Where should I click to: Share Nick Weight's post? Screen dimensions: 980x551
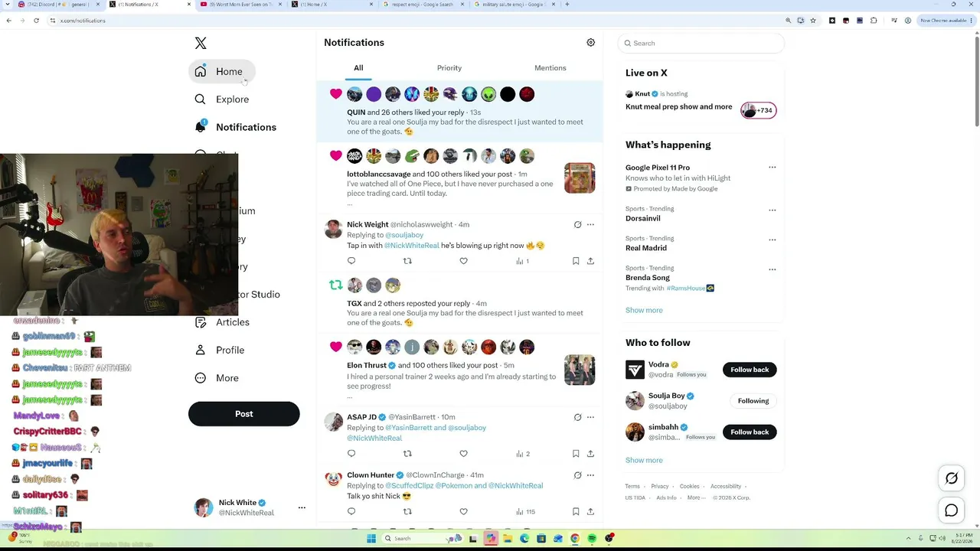click(x=590, y=261)
